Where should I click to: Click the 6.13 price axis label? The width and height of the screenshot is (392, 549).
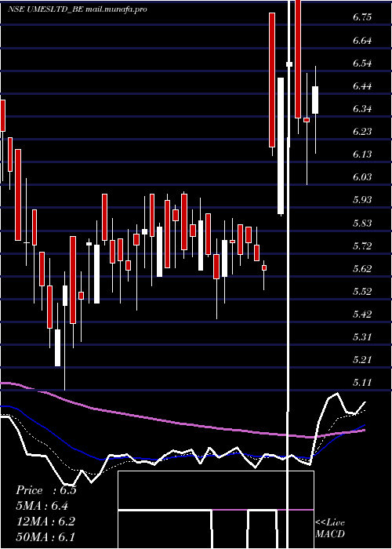[x=362, y=155]
